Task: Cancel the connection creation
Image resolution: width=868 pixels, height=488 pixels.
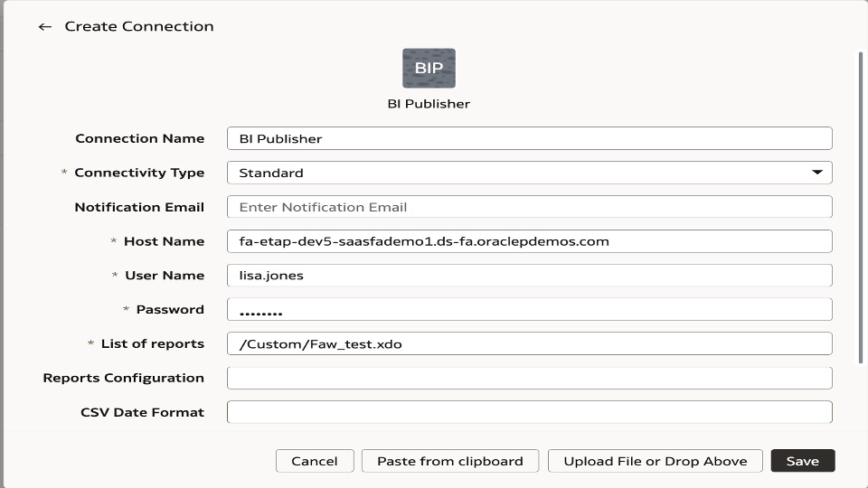Action: 315,461
